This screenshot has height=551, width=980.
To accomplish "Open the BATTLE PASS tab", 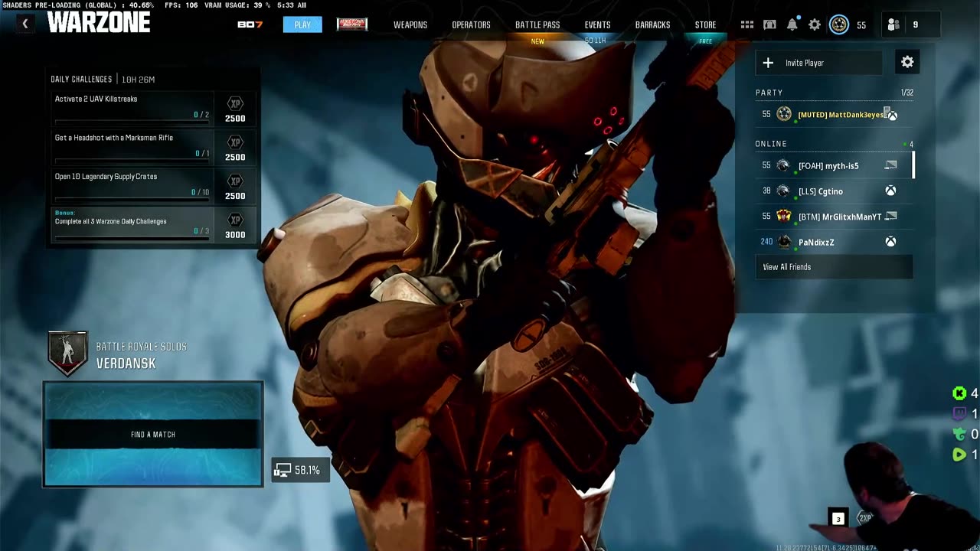I will coord(537,24).
